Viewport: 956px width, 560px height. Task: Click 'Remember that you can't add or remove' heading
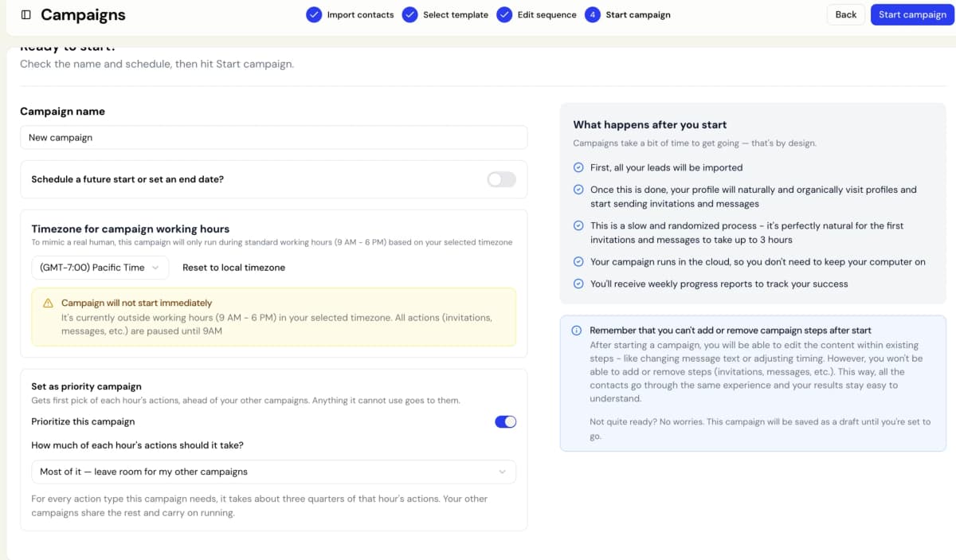[731, 330]
